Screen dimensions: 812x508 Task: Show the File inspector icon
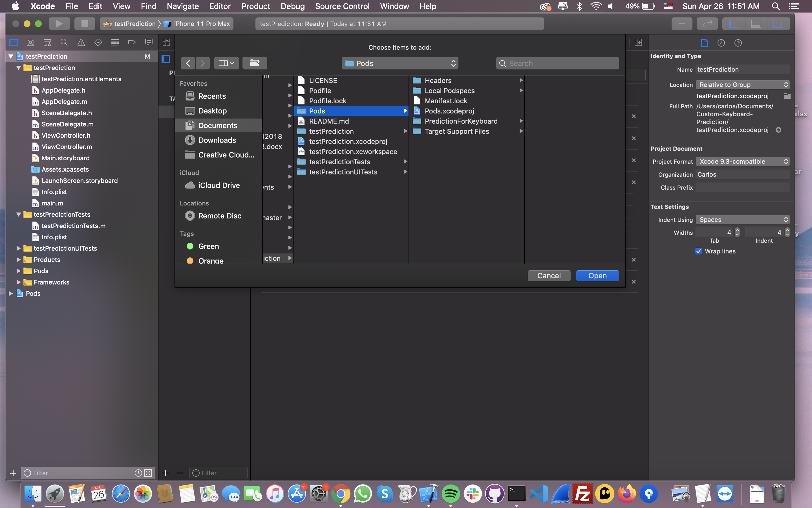click(704, 43)
